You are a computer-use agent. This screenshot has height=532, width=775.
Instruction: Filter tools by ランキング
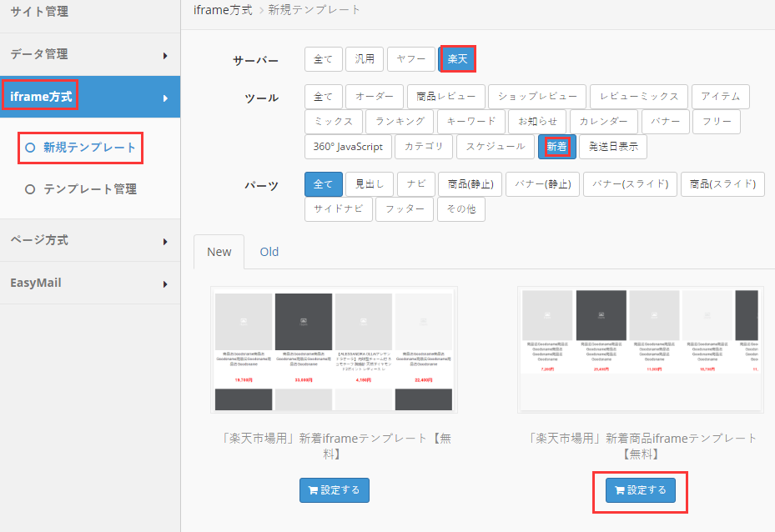(x=399, y=122)
